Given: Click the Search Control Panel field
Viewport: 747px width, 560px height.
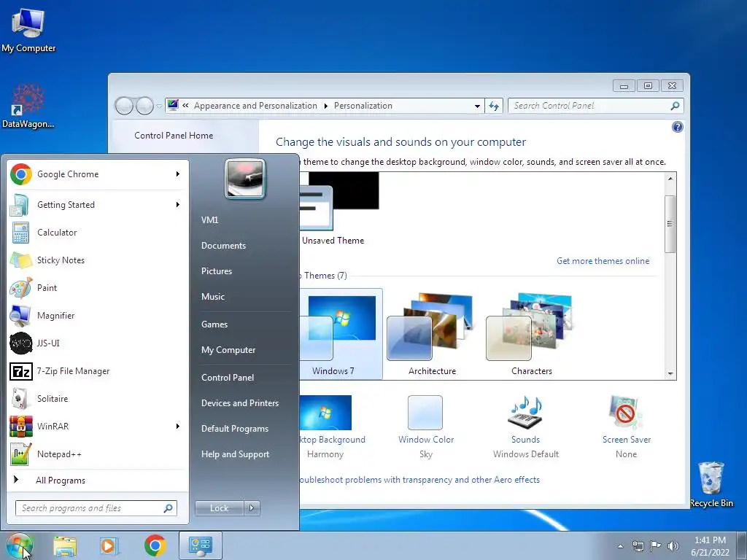Looking at the screenshot, I should [x=595, y=106].
